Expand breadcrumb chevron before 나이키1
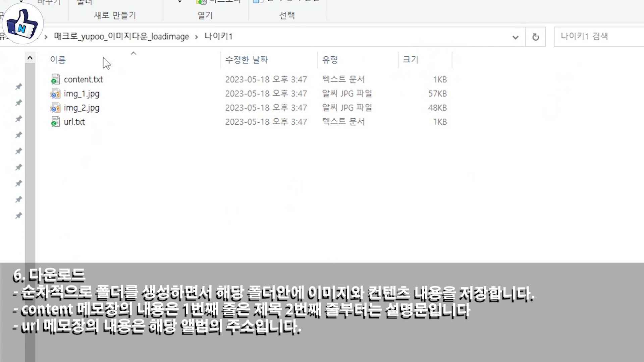The image size is (644, 362). pyautogui.click(x=197, y=37)
